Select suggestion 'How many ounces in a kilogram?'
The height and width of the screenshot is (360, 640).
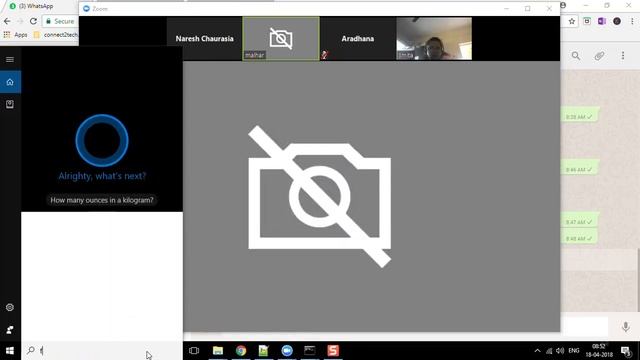click(x=102, y=200)
